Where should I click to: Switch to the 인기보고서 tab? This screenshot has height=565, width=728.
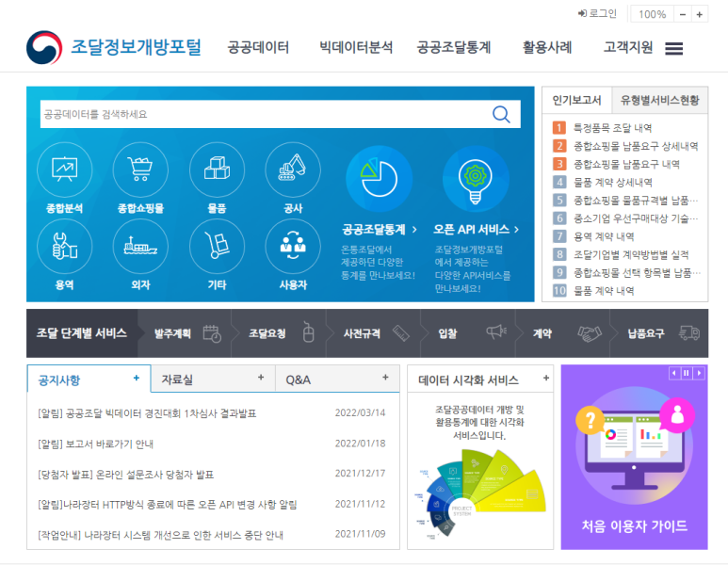click(x=576, y=100)
